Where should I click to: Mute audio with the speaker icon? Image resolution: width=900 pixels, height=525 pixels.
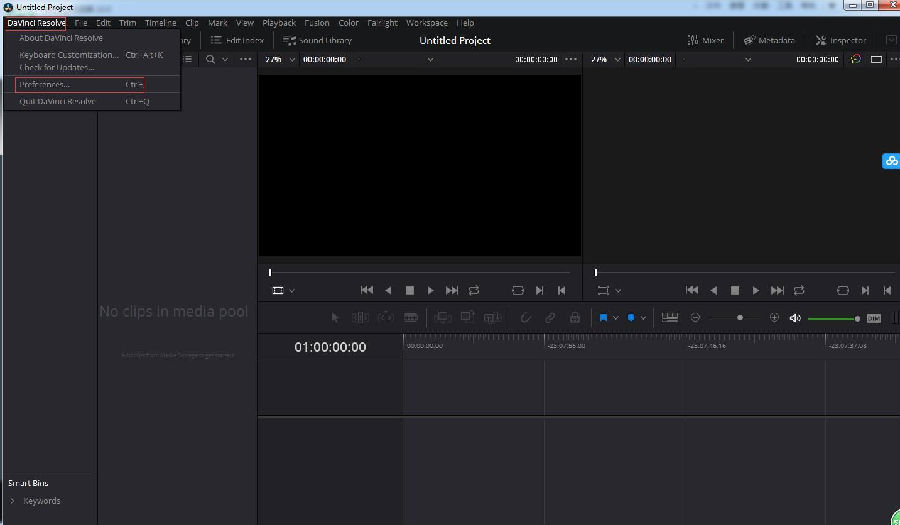point(795,318)
